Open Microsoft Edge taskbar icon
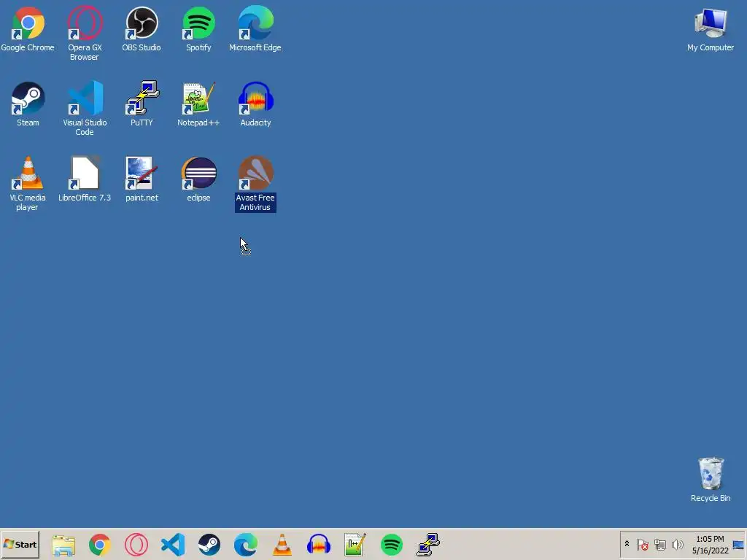Screen dimensions: 747x560 point(246,545)
